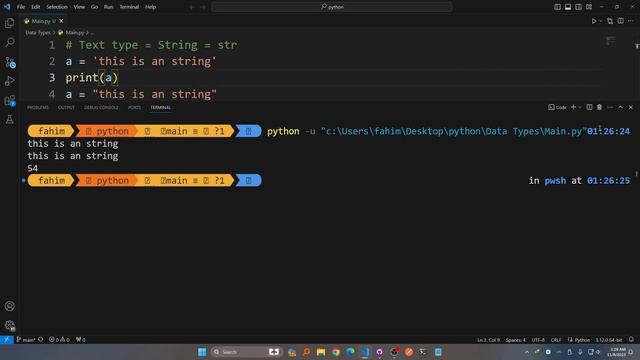Select the 3.12.0 64-bit interpreter

pos(609,340)
